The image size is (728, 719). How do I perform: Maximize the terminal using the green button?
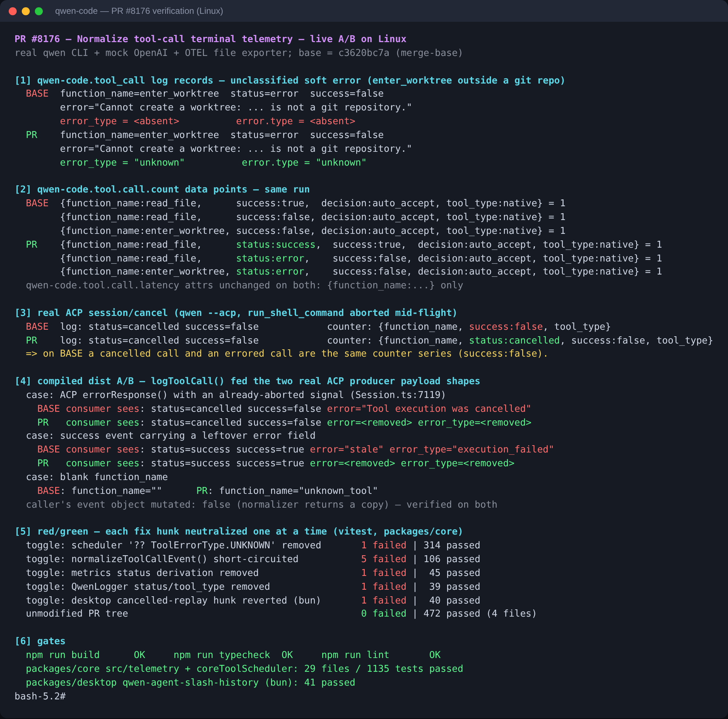(39, 11)
